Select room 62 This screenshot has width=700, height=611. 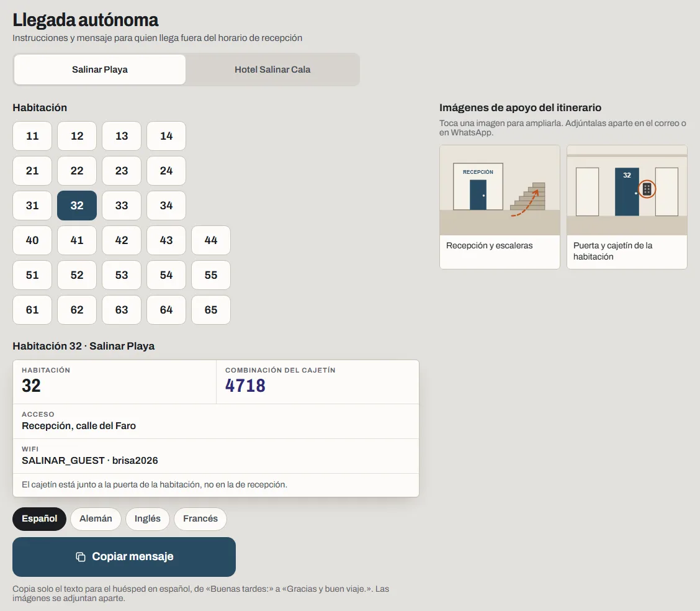coord(77,310)
